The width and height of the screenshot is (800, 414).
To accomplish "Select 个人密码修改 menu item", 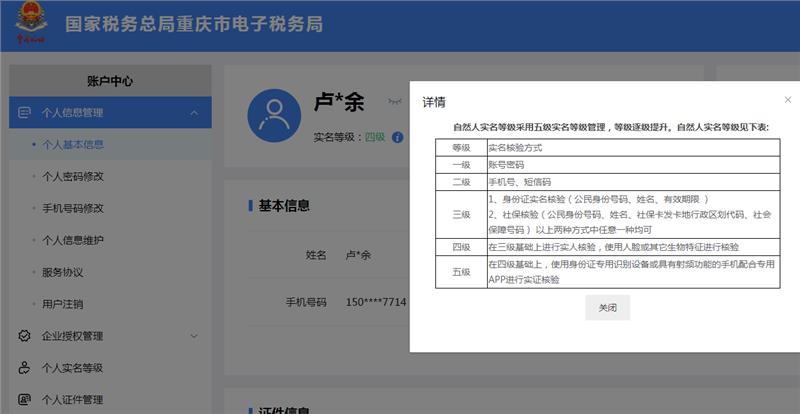I will coord(72,176).
